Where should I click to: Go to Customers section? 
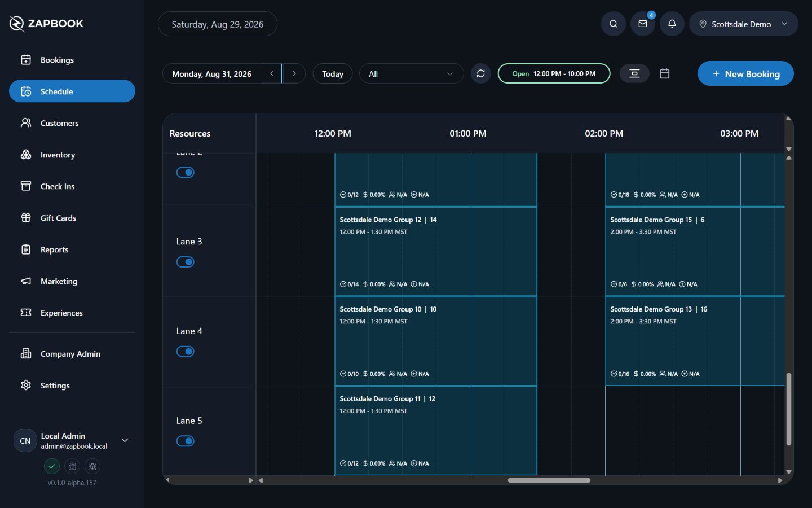click(x=72, y=123)
